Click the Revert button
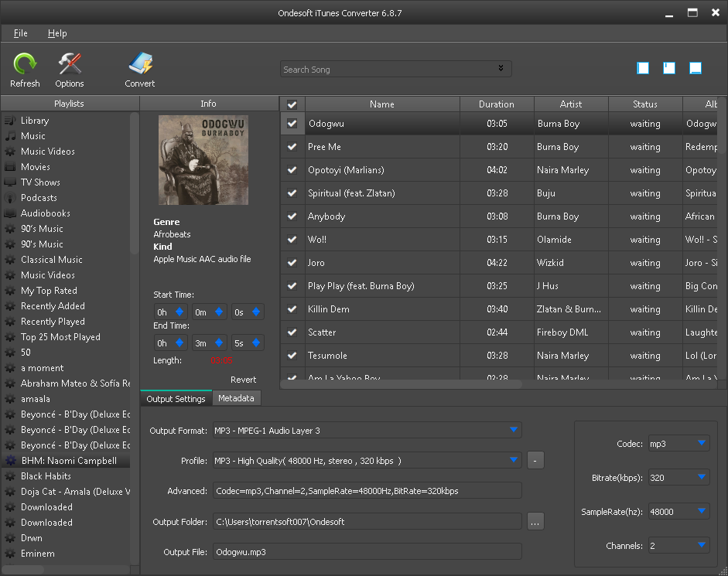This screenshot has height=576, width=728. point(243,380)
